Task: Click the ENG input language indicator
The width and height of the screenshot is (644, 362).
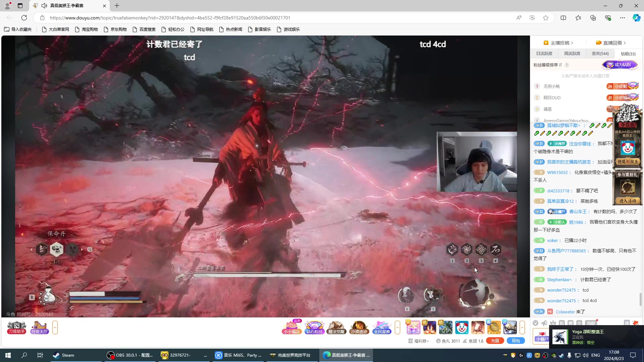Action: [x=595, y=355]
